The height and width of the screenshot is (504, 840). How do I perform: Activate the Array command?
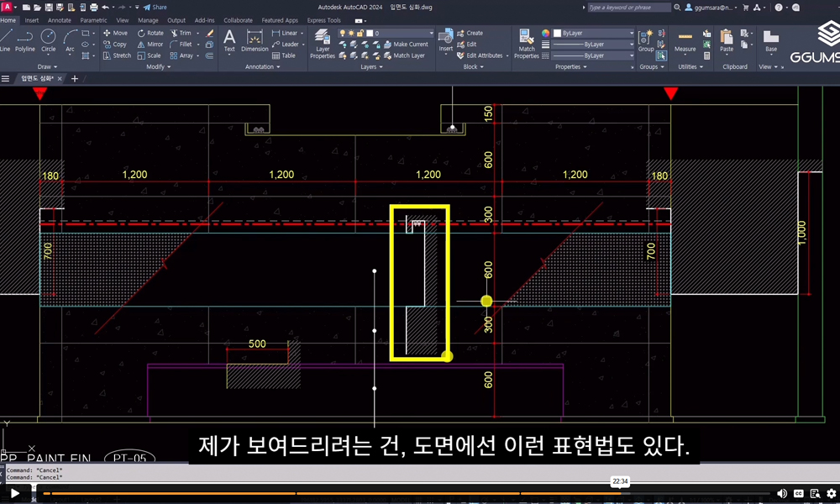(181, 55)
